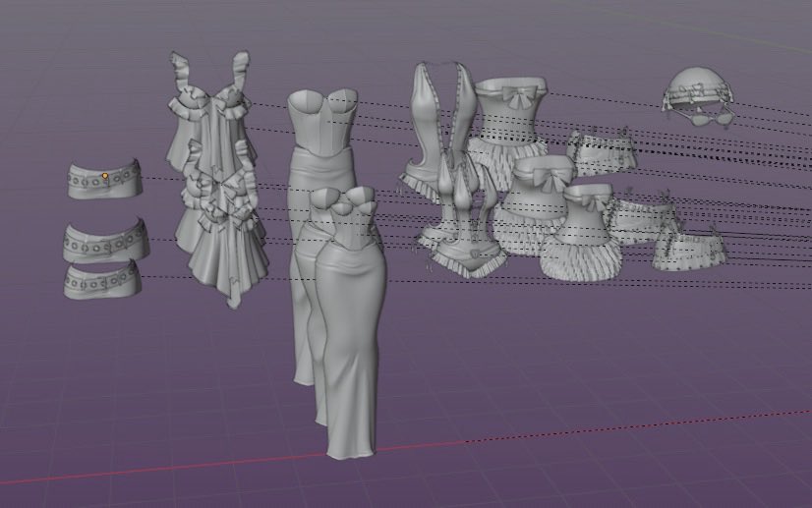
Task: Select the front-right bow top with ruffled skirt
Action: 581,233
